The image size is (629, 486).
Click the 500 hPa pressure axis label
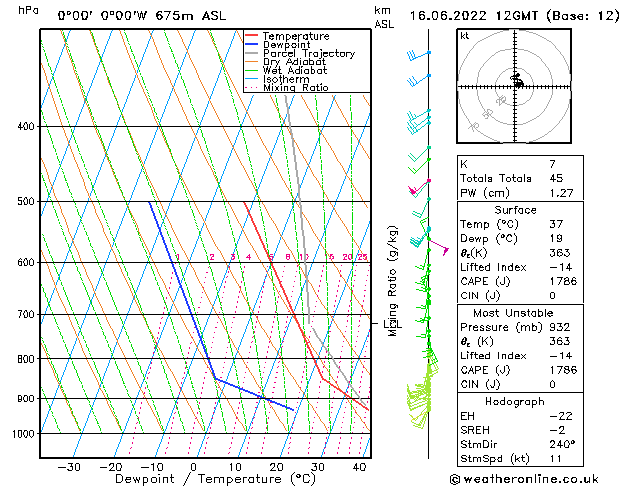26,201
